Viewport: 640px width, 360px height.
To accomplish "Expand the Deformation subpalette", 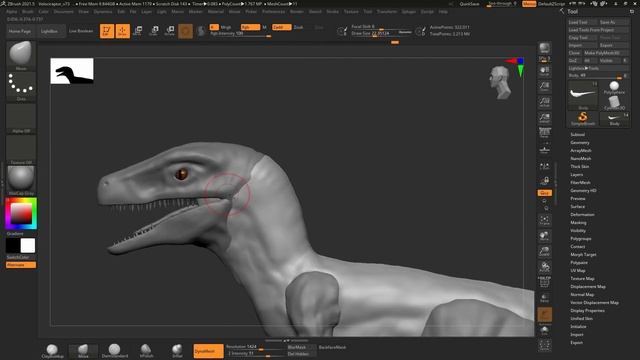I will [582, 215].
